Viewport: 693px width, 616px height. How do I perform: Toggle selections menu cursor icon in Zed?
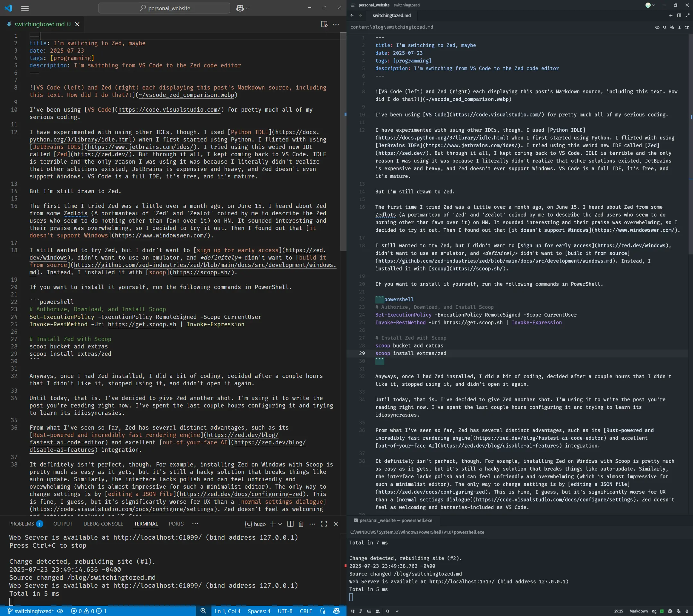pos(680,27)
